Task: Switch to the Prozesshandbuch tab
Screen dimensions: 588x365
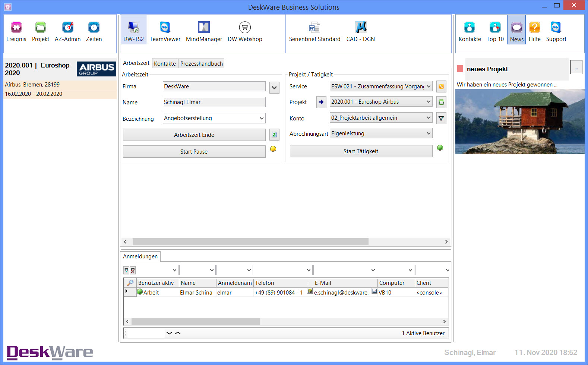Action: tap(201, 63)
